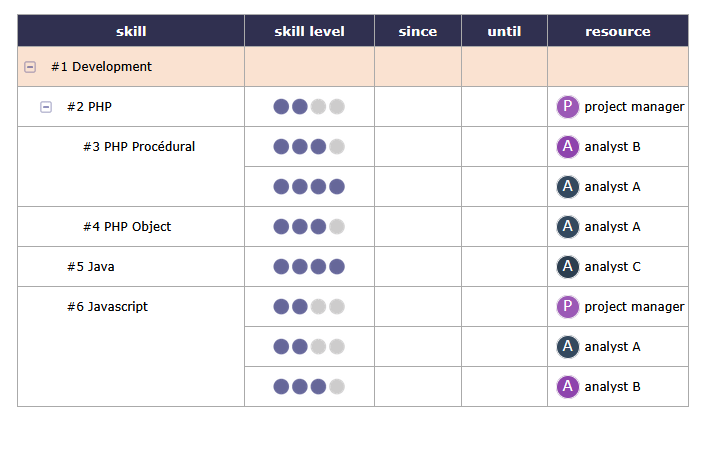Collapse the #2 PHP skill node
Screen dimensions: 702x468
46,107
